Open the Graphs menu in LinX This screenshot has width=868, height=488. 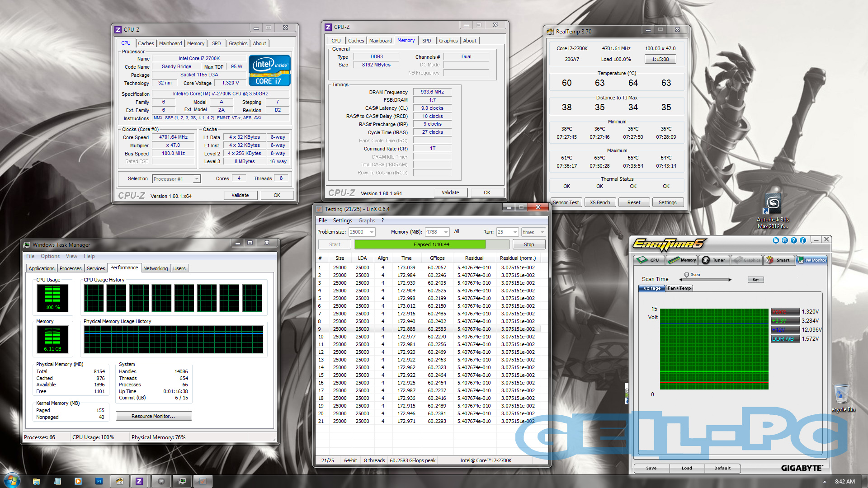click(x=367, y=221)
